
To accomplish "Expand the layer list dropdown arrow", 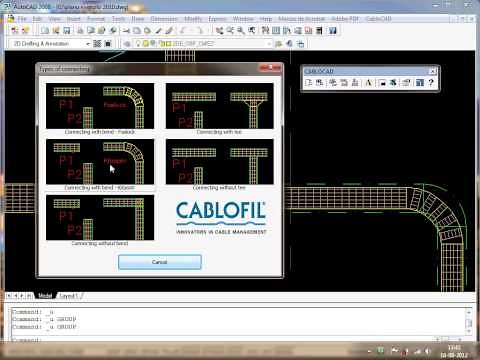I will (269, 44).
